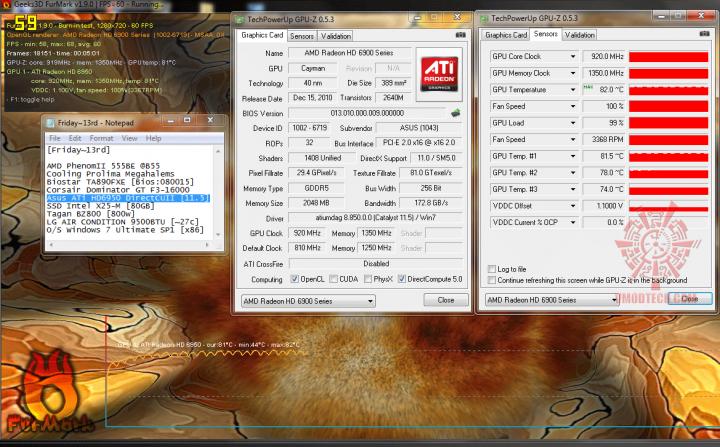Click the camera screenshot icon in Sensors window

704,34
